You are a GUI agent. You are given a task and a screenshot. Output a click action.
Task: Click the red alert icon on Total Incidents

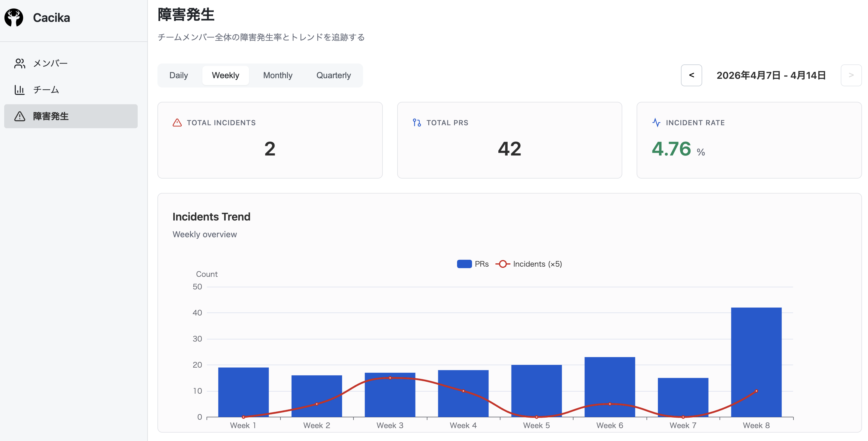point(177,123)
